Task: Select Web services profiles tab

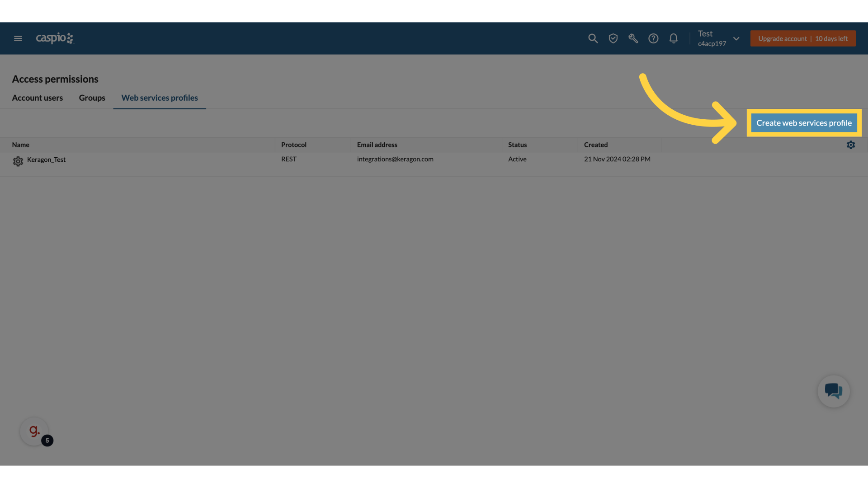Action: (x=160, y=98)
